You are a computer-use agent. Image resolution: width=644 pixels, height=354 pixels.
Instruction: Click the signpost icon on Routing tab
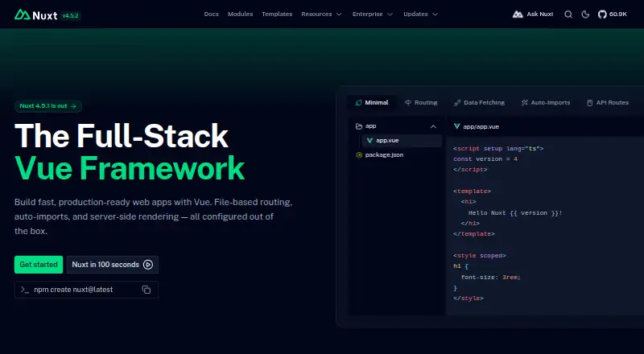[408, 103]
